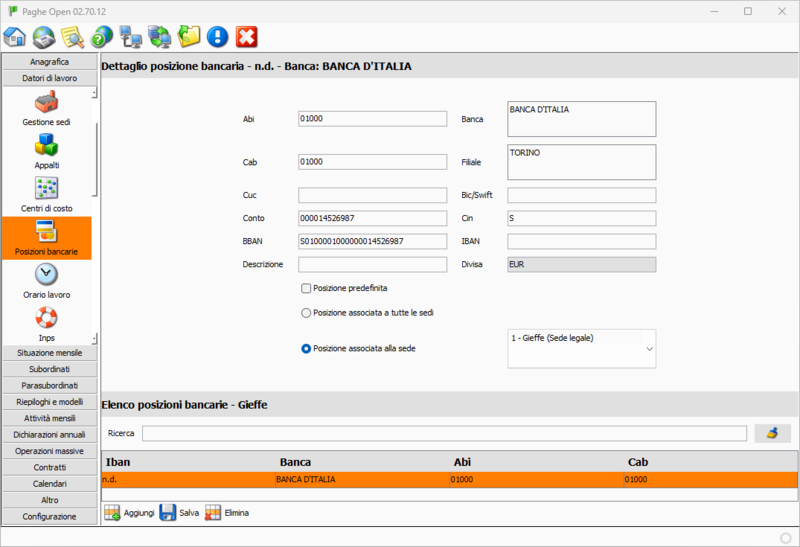Click the red X exit toolbar icon
This screenshot has width=800, height=547.
[247, 38]
